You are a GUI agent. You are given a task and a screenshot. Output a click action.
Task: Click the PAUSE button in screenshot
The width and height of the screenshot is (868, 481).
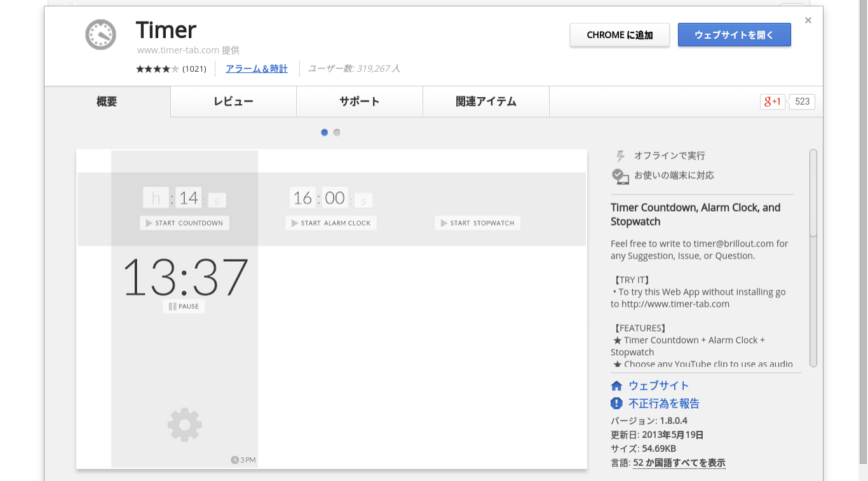tap(184, 306)
